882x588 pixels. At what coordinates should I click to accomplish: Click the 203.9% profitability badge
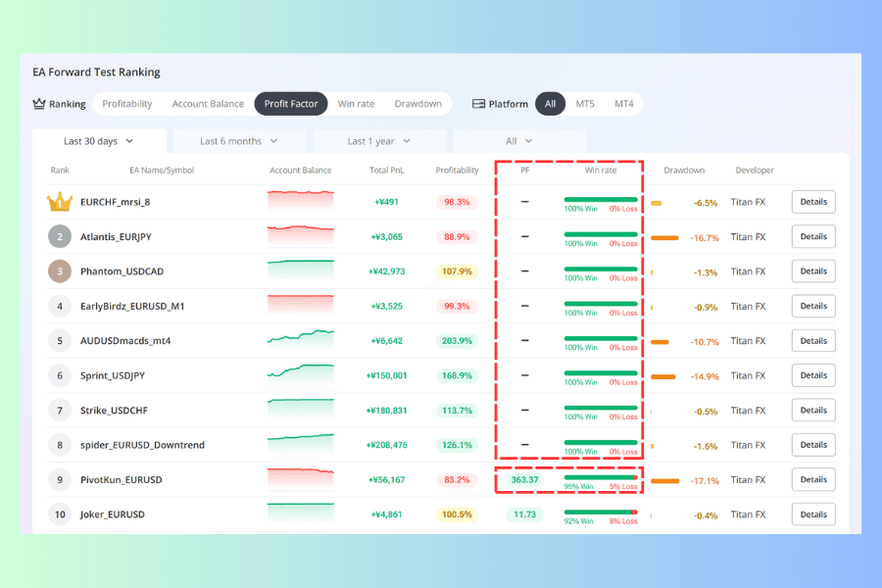pyautogui.click(x=457, y=341)
